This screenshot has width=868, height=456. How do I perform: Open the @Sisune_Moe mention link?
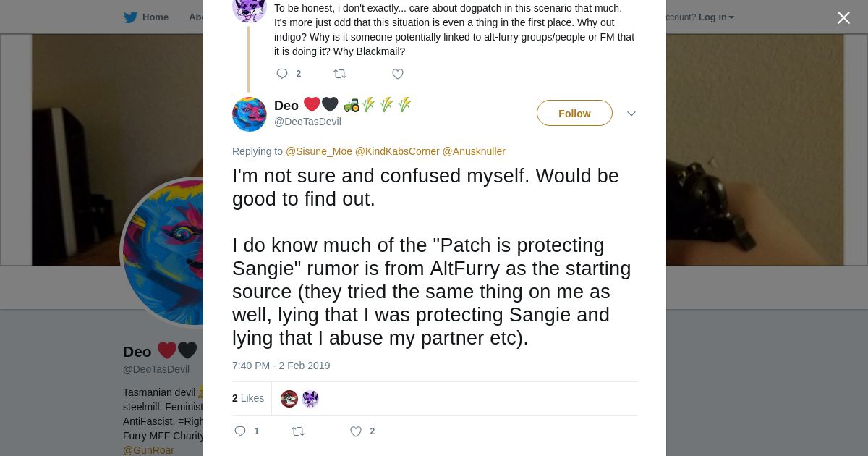point(319,151)
